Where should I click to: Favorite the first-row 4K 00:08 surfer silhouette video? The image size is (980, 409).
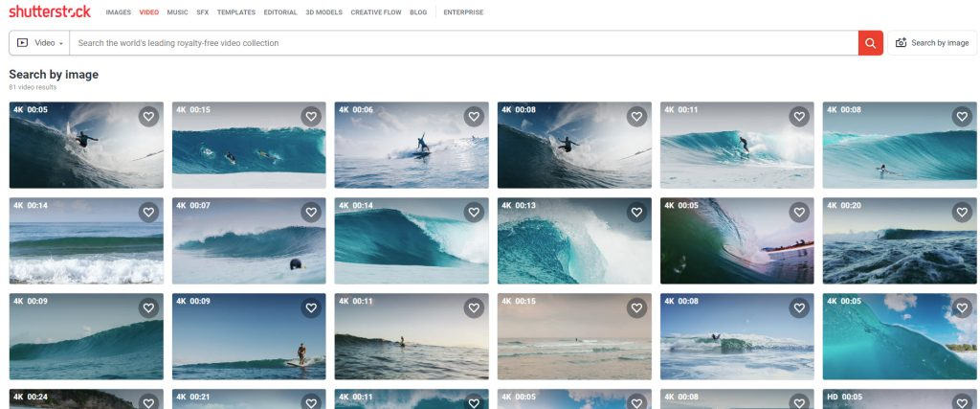pos(636,116)
